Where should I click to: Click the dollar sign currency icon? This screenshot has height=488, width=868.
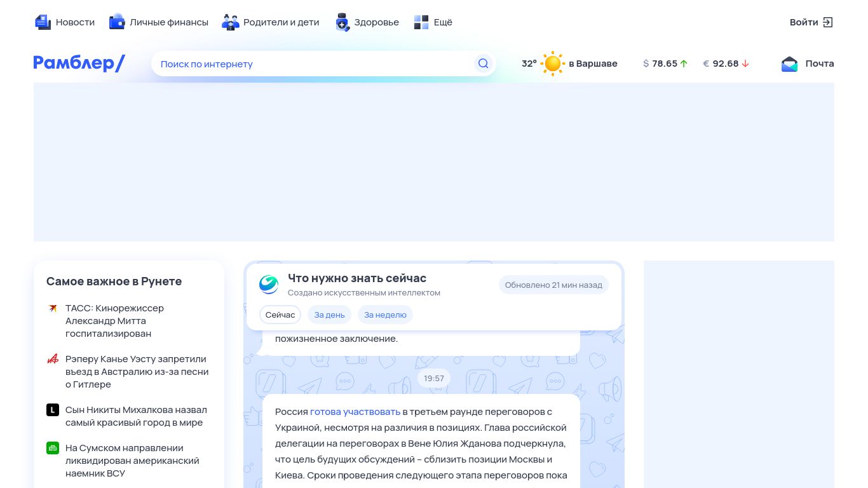[646, 64]
